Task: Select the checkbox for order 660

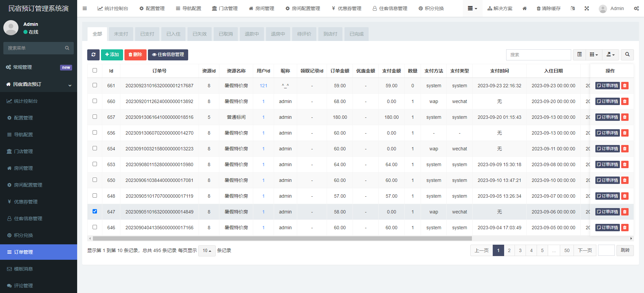Action: click(95, 101)
